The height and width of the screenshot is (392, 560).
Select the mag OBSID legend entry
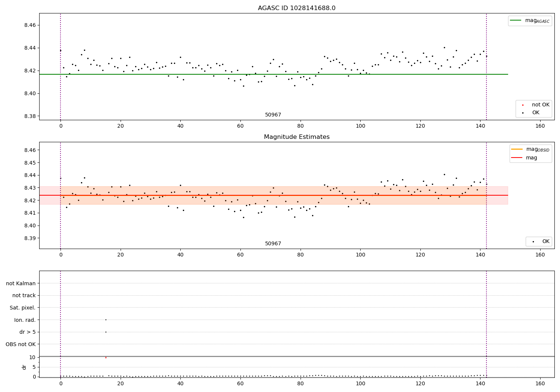pos(531,149)
